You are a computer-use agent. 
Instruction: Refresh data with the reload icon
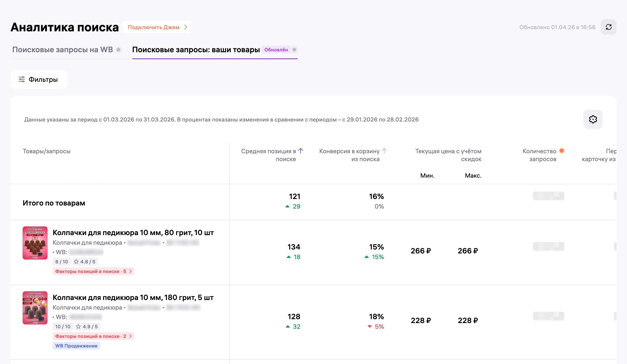click(x=608, y=27)
